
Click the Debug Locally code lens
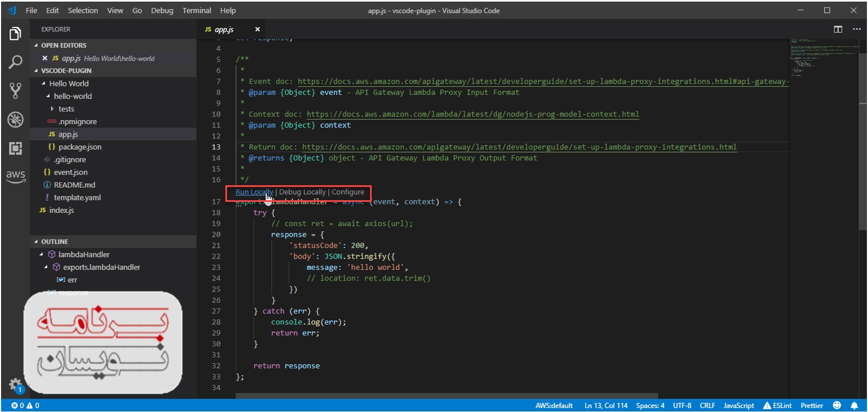(302, 192)
